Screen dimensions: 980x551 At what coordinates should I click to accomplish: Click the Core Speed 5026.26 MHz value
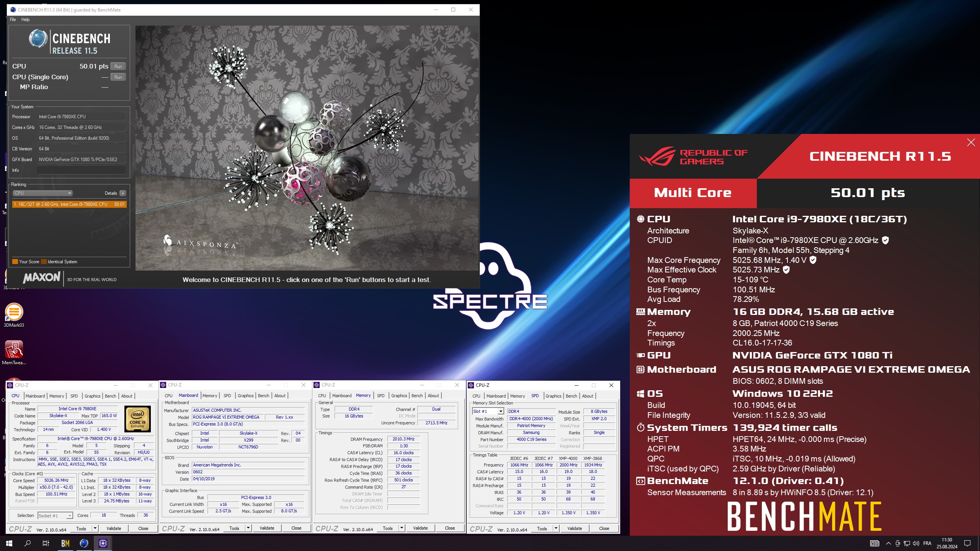click(x=57, y=480)
